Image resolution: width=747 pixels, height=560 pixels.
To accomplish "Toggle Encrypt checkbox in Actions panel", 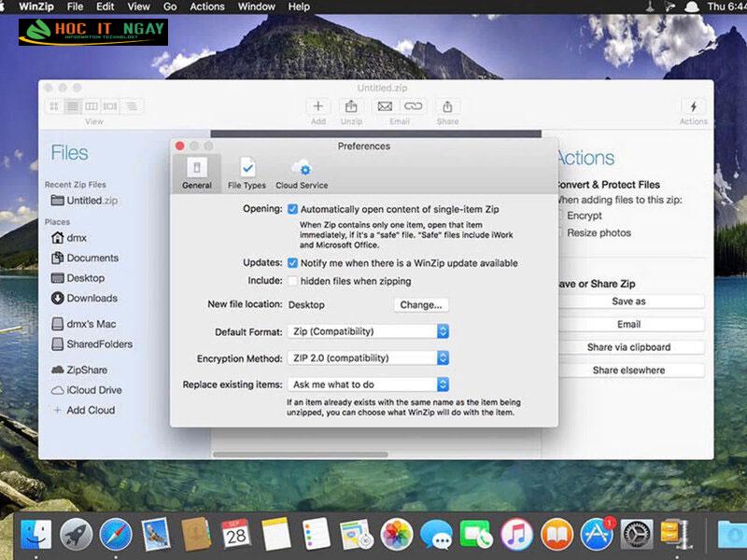I will pyautogui.click(x=561, y=216).
